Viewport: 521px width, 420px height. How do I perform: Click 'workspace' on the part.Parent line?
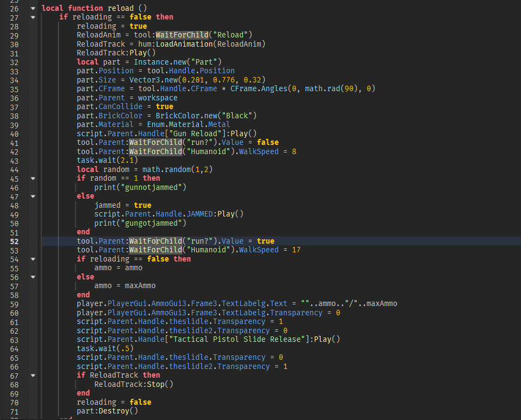158,98
